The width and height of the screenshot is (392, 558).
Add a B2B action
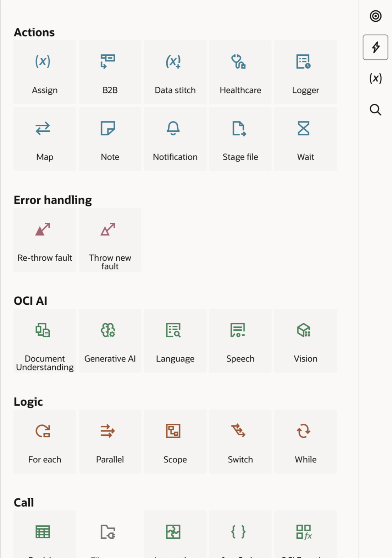click(x=110, y=72)
